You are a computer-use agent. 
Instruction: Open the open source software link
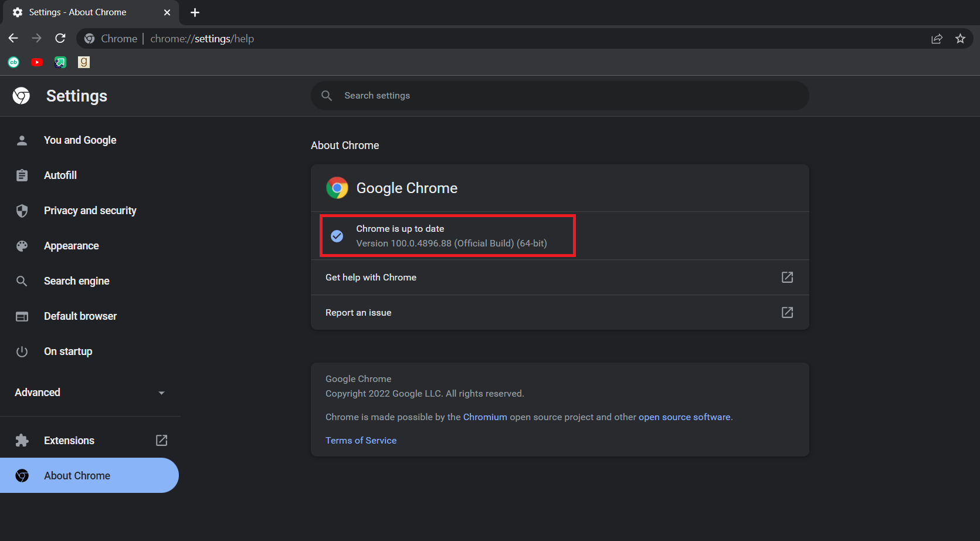point(684,417)
